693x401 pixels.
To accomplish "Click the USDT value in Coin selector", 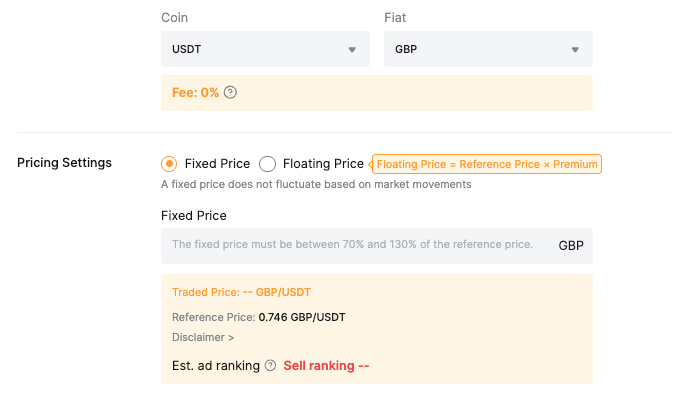I will coord(186,49).
